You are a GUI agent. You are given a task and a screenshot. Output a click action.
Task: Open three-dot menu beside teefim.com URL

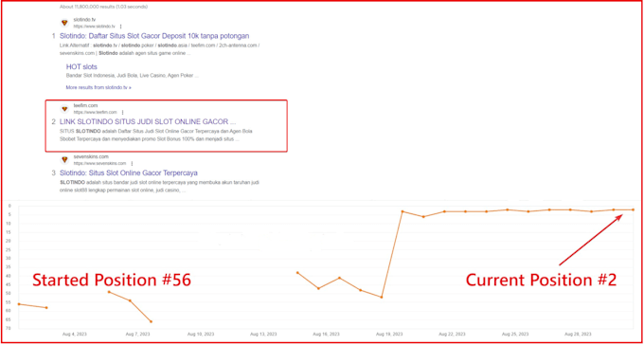(x=122, y=112)
